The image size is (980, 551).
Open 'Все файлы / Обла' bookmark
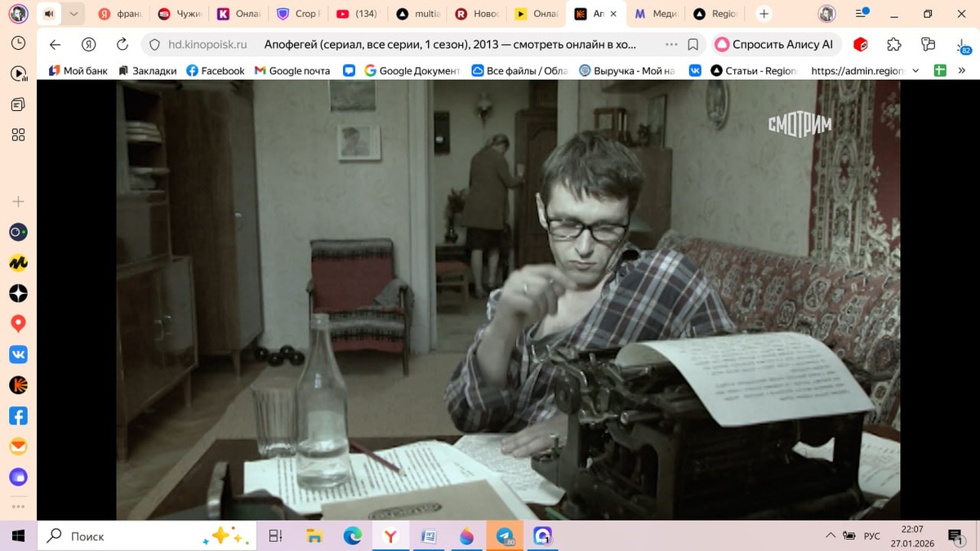pos(519,71)
